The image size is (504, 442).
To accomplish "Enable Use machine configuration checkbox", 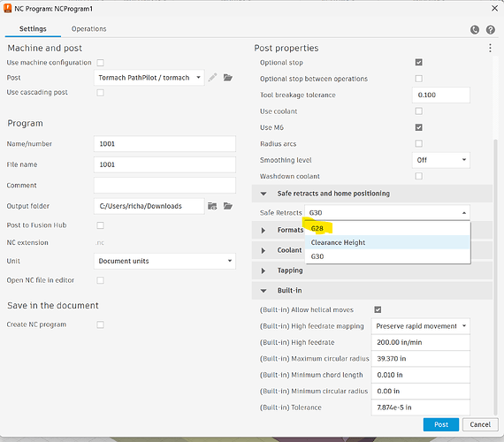I will pos(100,63).
